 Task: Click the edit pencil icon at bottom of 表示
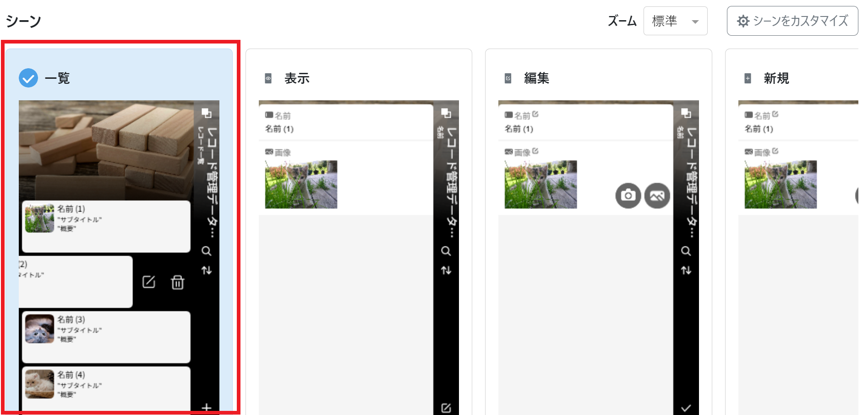click(446, 408)
